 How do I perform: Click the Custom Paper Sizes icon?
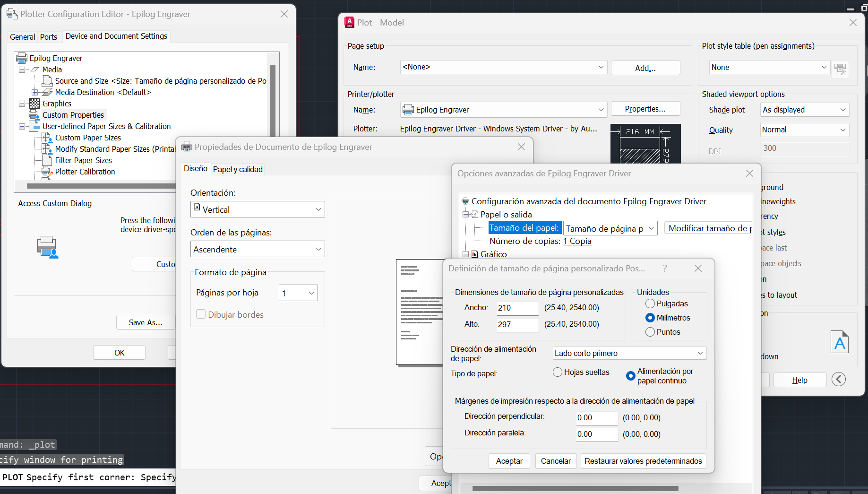(47, 138)
